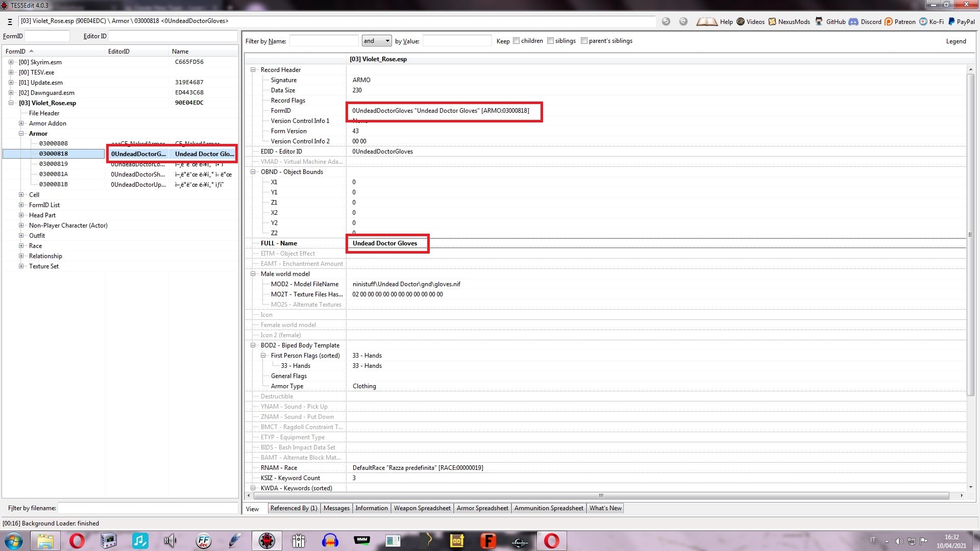Toggle parent's siblings checkbox
The height and width of the screenshot is (551, 980).
(x=584, y=41)
